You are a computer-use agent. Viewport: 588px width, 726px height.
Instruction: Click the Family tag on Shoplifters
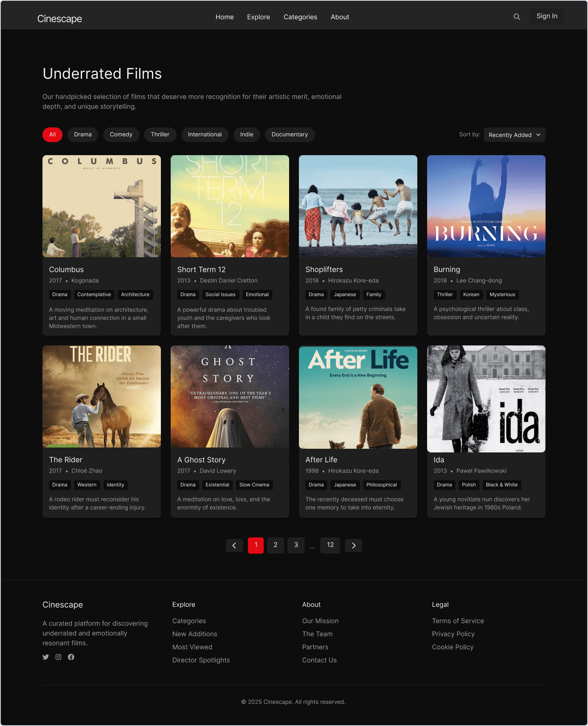pos(374,295)
